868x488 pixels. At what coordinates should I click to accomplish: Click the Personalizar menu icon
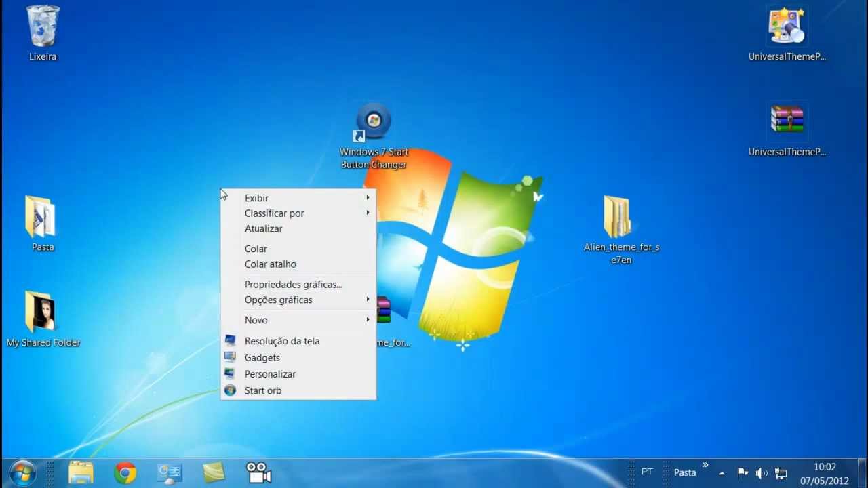click(231, 373)
